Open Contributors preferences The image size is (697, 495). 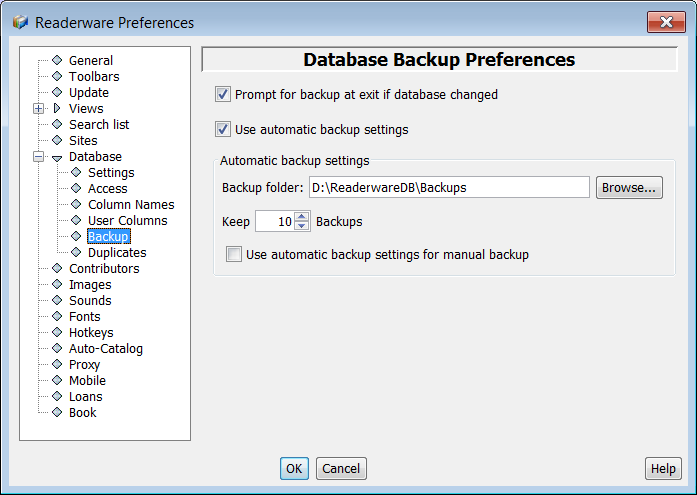click(x=104, y=268)
